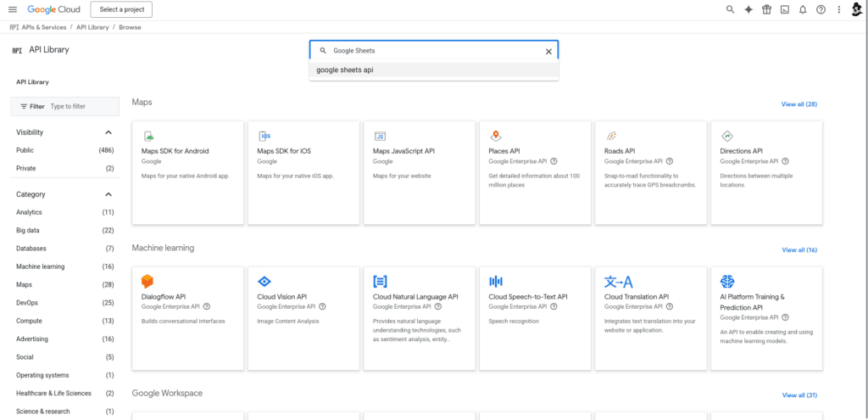Image resolution: width=868 pixels, height=420 pixels.
Task: Click the Cloud Natural Language API icon
Action: (381, 282)
